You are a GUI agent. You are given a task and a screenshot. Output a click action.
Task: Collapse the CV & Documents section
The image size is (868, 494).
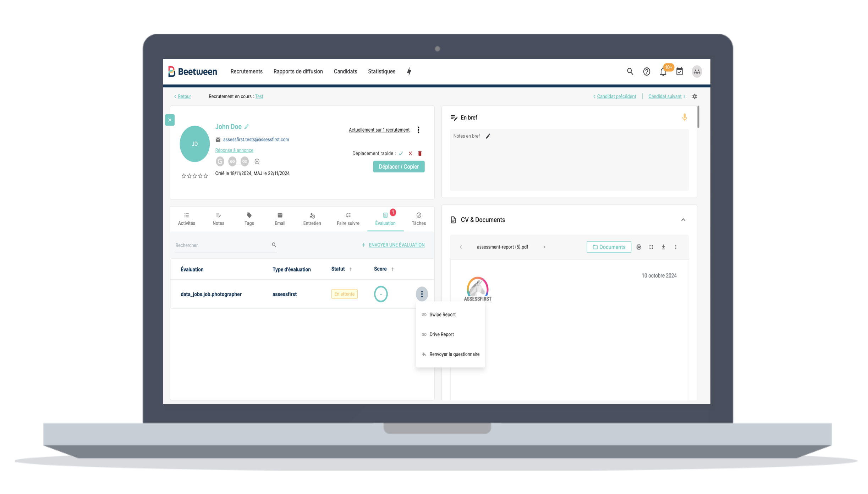click(683, 220)
